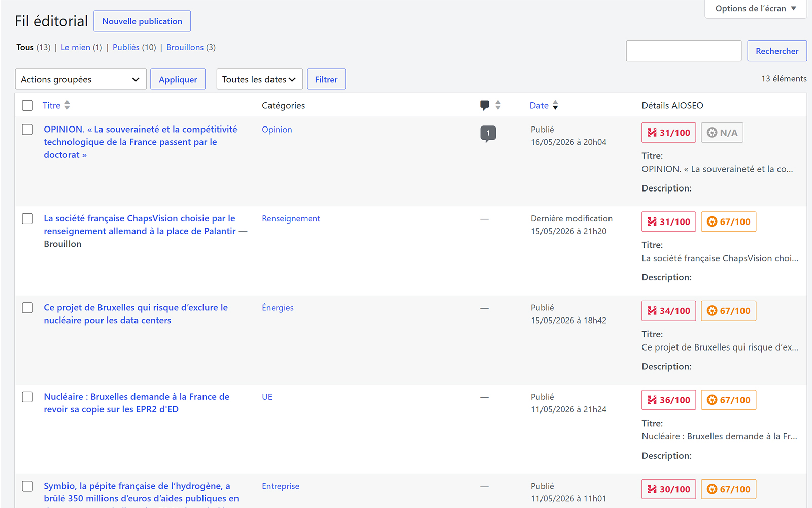Click the Date column header link
This screenshot has width=812, height=508.
click(x=539, y=105)
